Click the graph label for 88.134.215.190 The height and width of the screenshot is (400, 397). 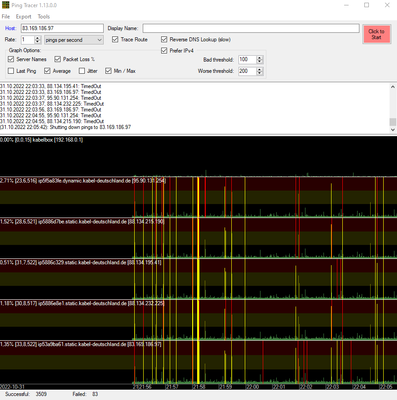click(x=82, y=222)
